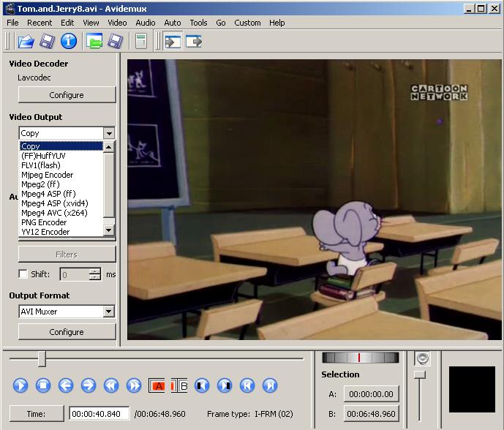Click the Save project floppy icon
Viewport: 504px width, 430px height.
pos(115,42)
